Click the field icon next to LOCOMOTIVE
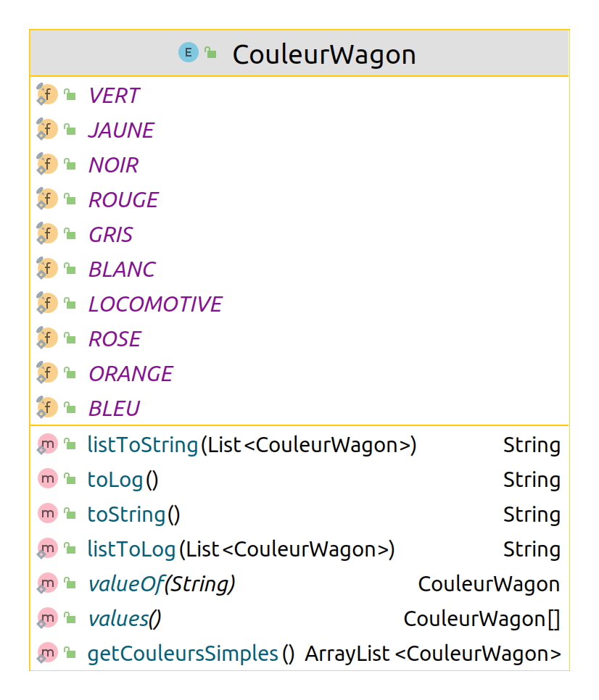Image resolution: width=599 pixels, height=700 pixels. (47, 304)
